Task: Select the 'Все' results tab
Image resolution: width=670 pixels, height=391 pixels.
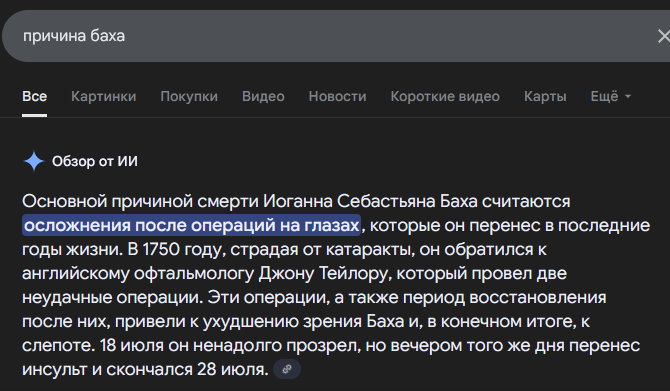Action: tap(35, 97)
